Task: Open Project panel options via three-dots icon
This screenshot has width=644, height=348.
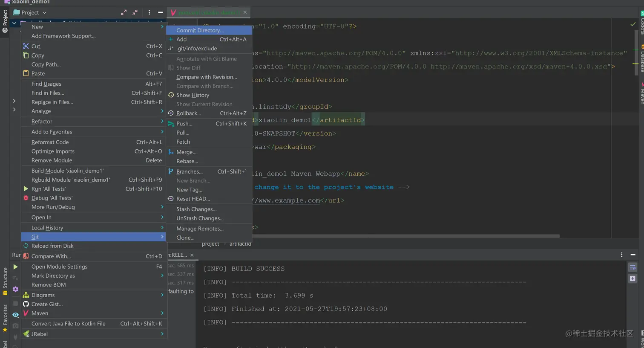Action: pyautogui.click(x=149, y=12)
